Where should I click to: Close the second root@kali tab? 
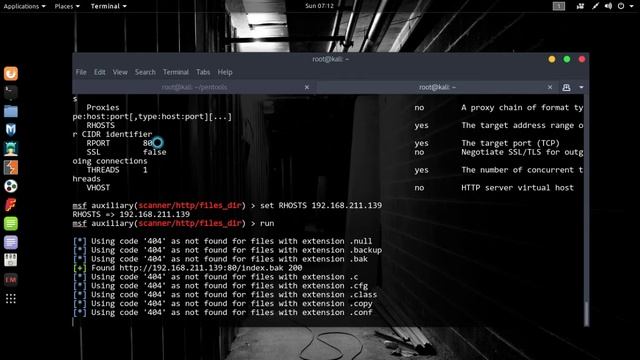click(x=550, y=87)
